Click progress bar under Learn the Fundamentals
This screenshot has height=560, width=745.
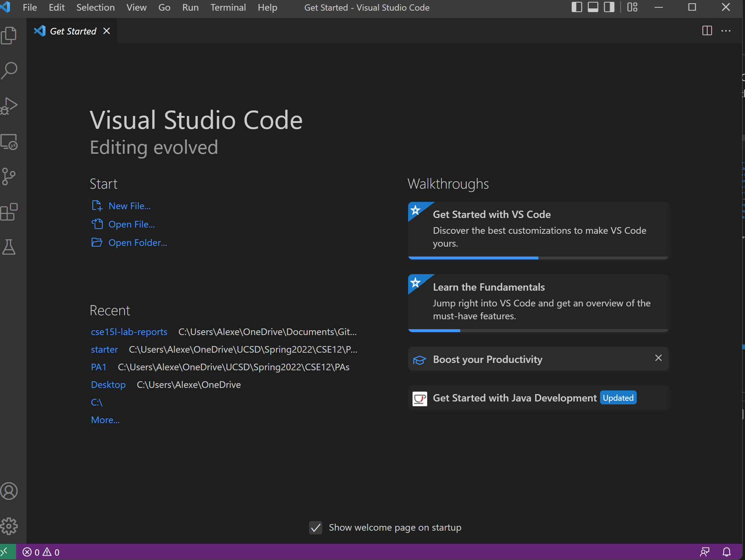[x=538, y=331]
